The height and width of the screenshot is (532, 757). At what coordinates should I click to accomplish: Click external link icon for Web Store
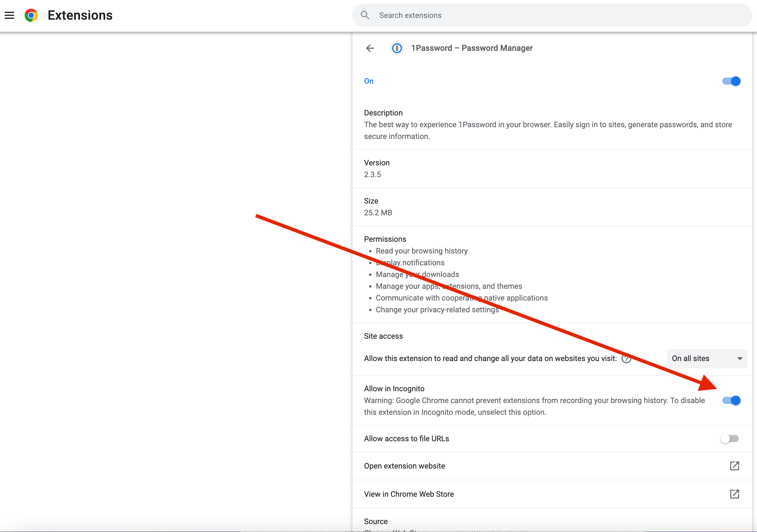click(x=734, y=494)
